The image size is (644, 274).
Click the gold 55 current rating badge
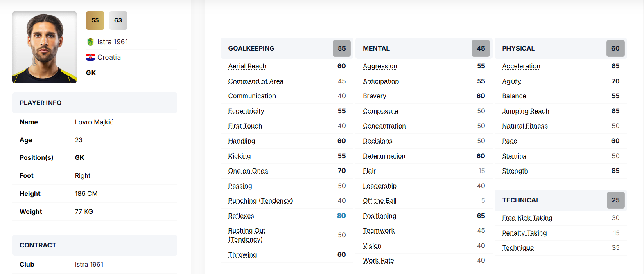[95, 20]
